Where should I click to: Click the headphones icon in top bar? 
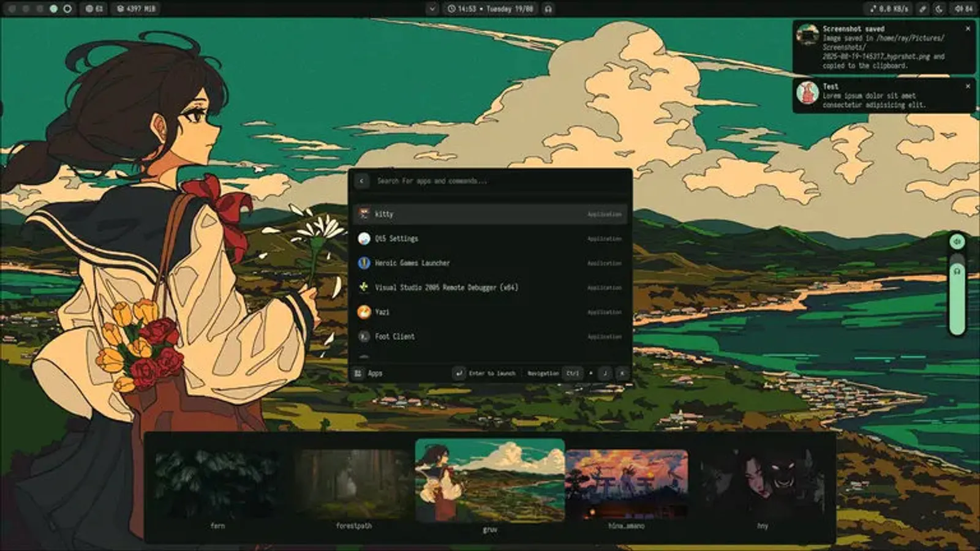click(x=548, y=9)
